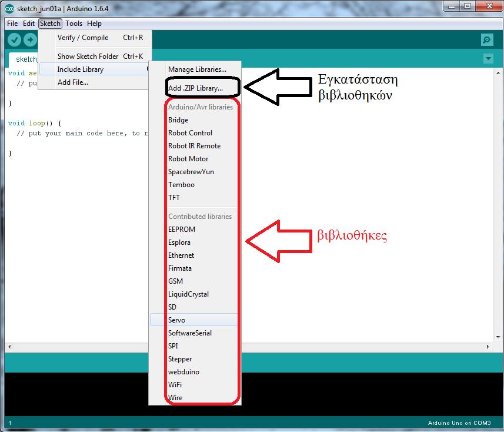
Task: Click the Verify checkmark toolbar icon
Action: [x=14, y=40]
